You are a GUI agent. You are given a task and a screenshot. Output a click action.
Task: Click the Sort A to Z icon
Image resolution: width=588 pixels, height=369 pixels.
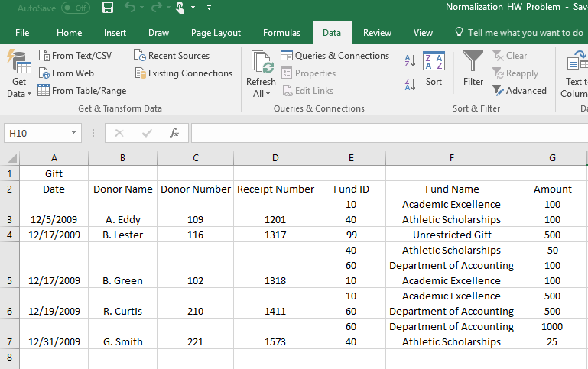[x=409, y=61]
